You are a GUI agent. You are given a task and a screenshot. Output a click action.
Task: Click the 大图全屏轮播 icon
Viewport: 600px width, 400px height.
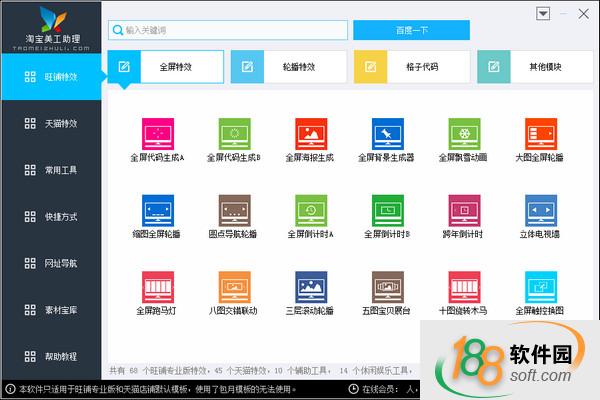(x=540, y=133)
